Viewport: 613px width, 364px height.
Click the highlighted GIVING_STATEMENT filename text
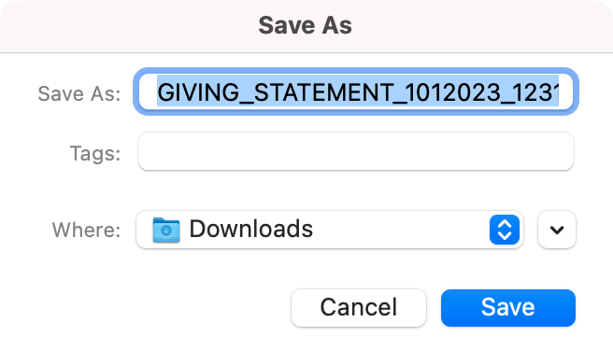(x=358, y=92)
